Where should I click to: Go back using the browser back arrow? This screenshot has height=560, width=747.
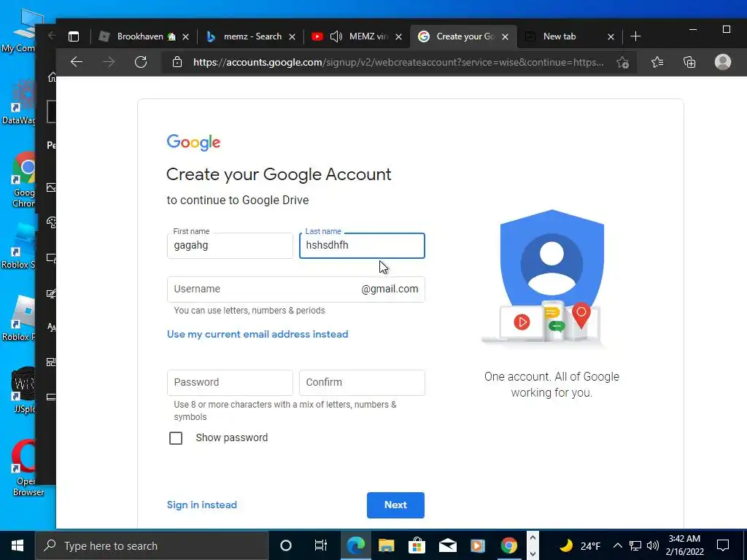tap(77, 62)
